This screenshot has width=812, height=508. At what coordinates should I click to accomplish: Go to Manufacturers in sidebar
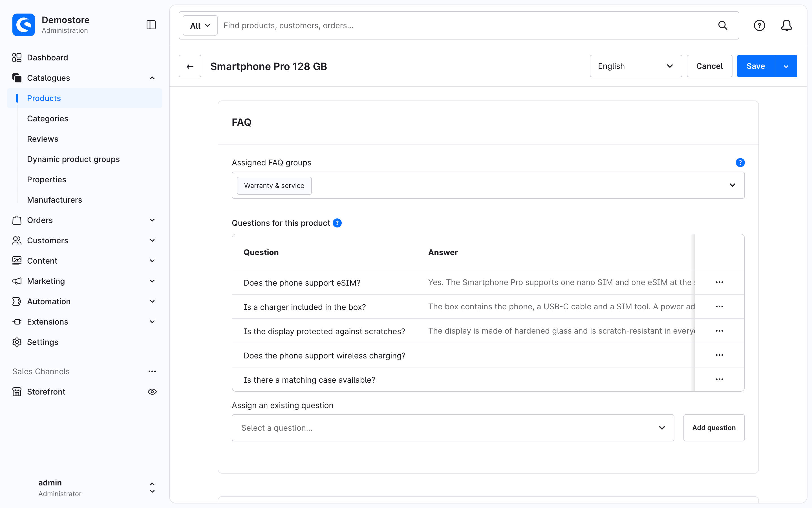[x=54, y=200]
